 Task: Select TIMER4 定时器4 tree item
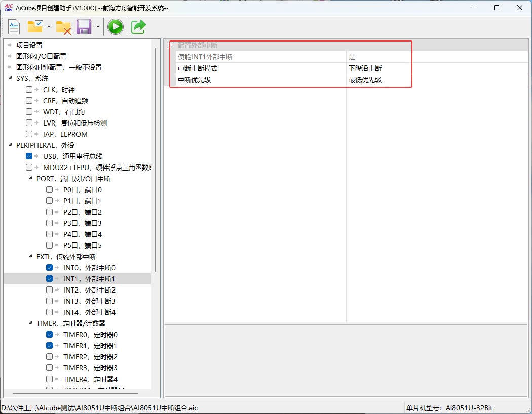point(90,379)
